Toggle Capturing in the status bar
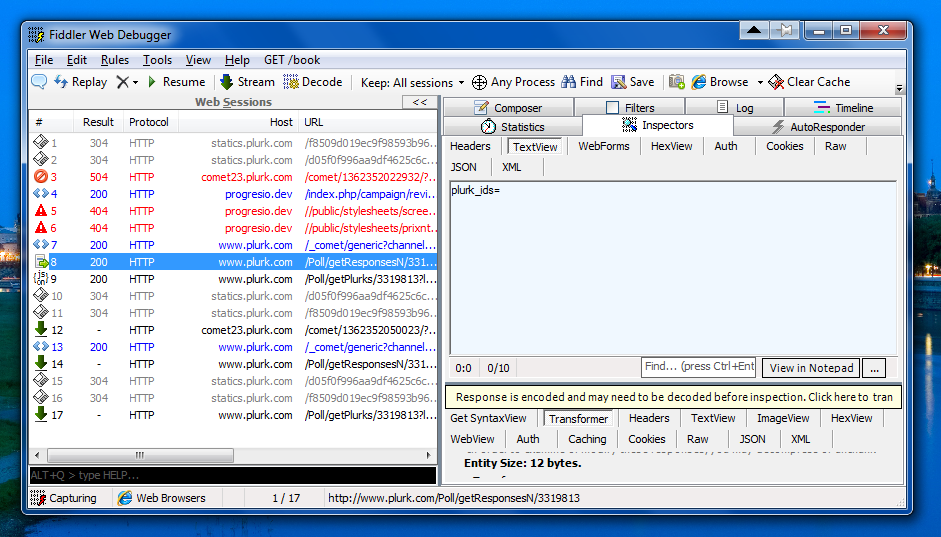The height and width of the screenshot is (537, 941). (64, 498)
